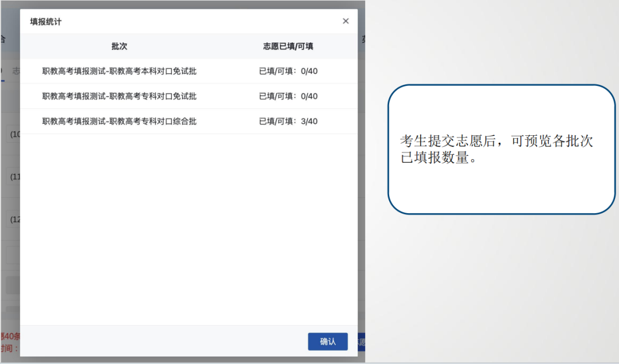
Task: Click the empty white area of the dialog body
Action: (x=188, y=229)
